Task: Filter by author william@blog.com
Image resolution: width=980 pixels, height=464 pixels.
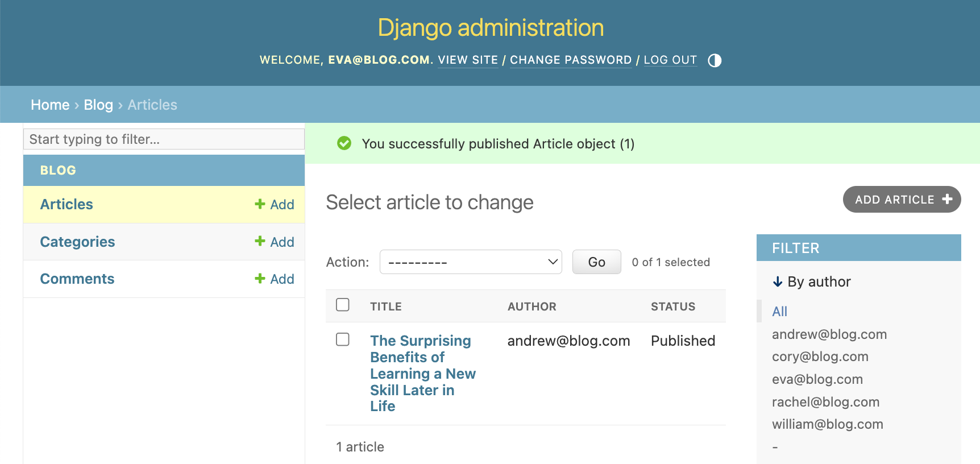Action: [x=828, y=424]
